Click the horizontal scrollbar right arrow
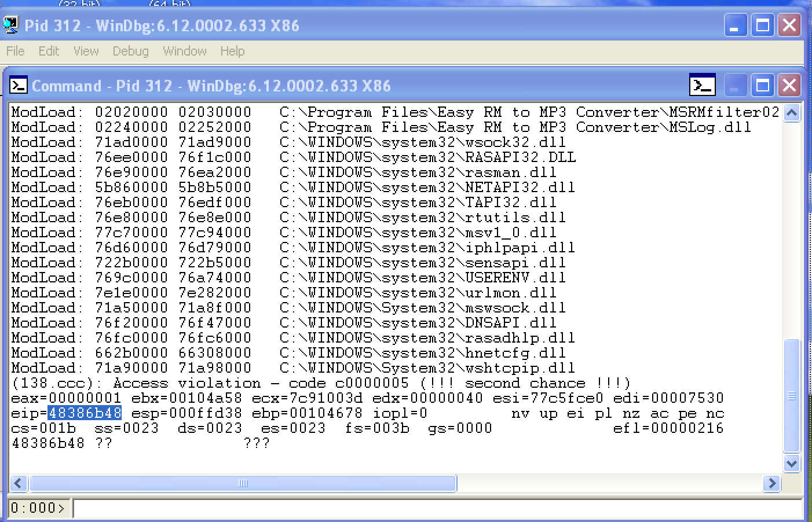The width and height of the screenshot is (812, 522). (x=771, y=483)
